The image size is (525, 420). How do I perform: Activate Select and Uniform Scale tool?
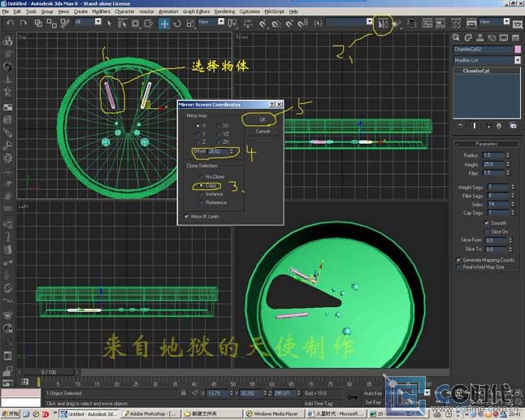click(x=190, y=24)
